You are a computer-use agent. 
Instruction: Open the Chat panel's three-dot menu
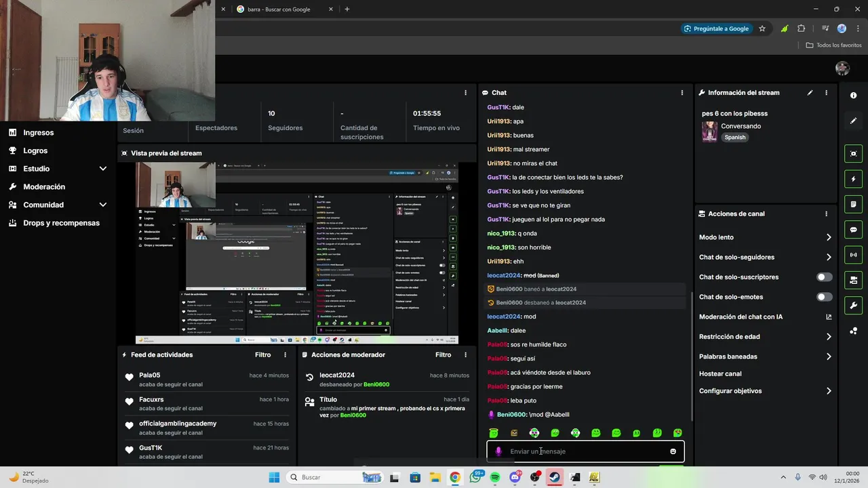pos(682,93)
